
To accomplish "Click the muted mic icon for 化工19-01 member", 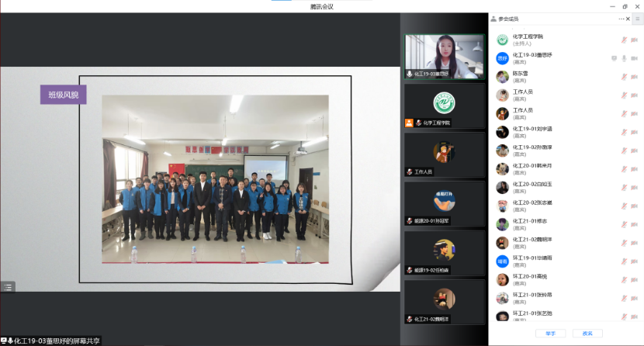I will 624,132.
